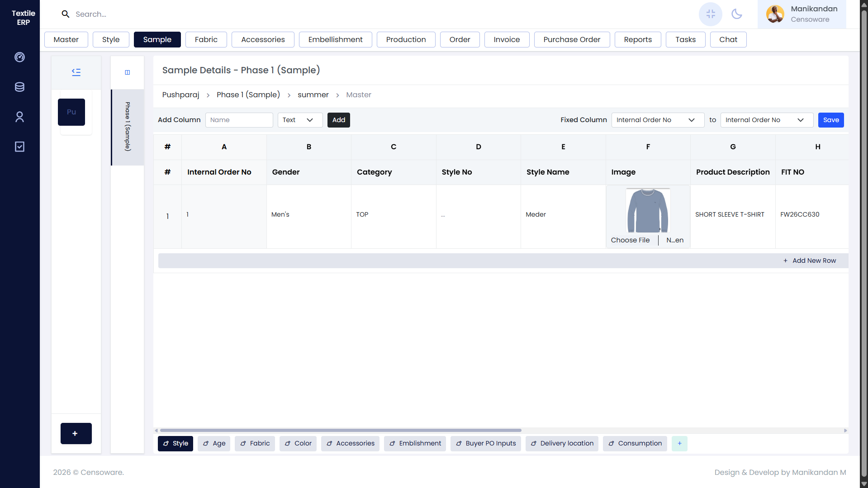Open the Tasks checklist icon in sidebar
Image resolution: width=868 pixels, height=488 pixels.
pos(19,146)
